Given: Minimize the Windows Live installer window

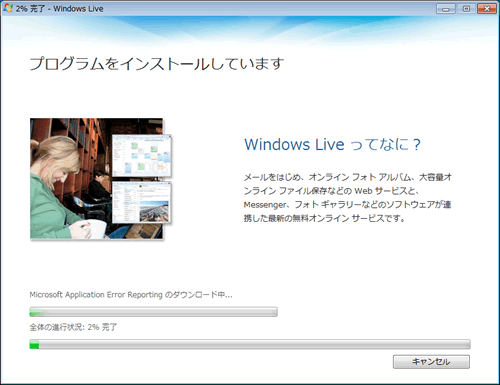Looking at the screenshot, I should 446,9.
